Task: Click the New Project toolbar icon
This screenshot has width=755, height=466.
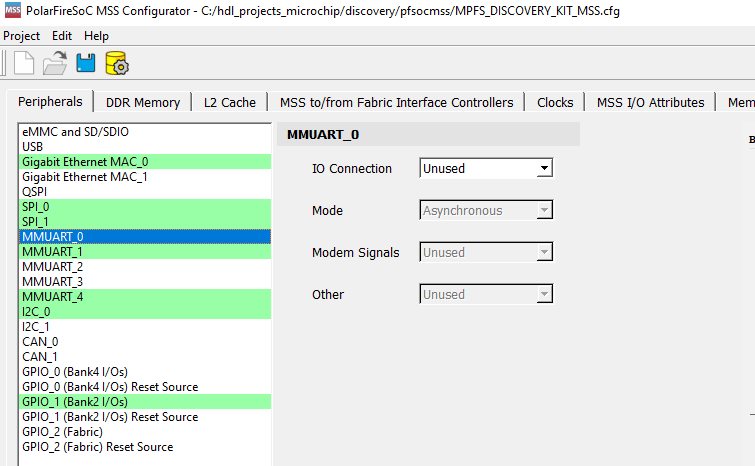Action: pos(24,64)
